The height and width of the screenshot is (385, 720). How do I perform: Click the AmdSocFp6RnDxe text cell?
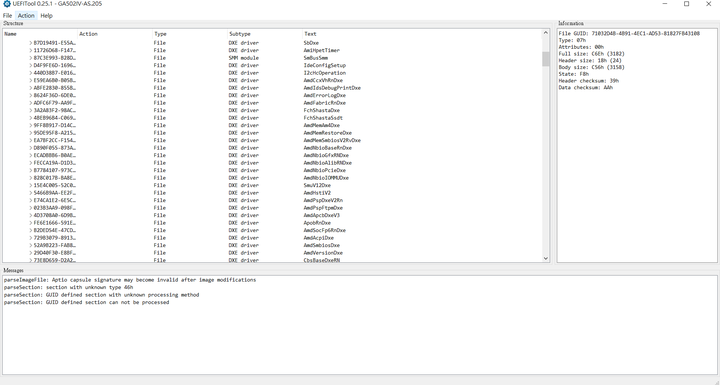325,230
